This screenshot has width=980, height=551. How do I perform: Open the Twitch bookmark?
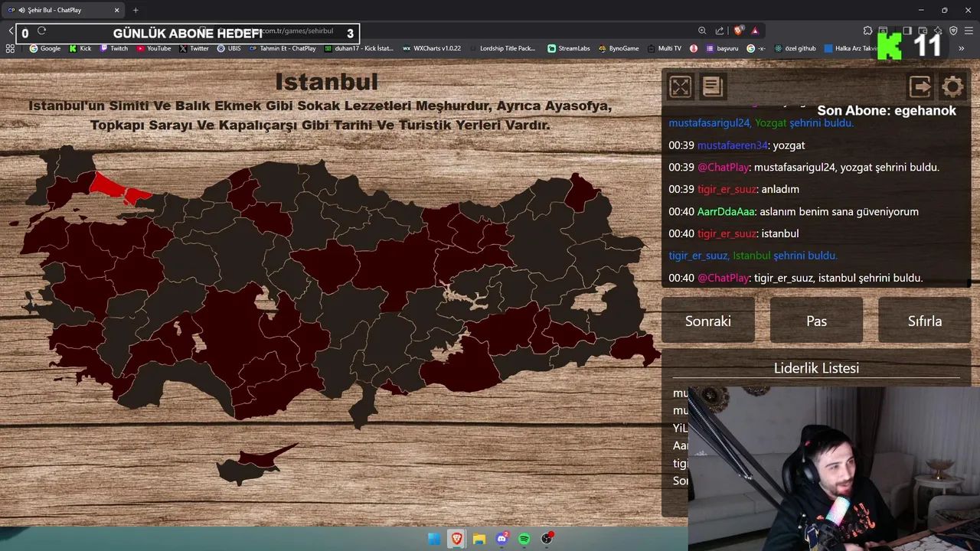tap(114, 48)
